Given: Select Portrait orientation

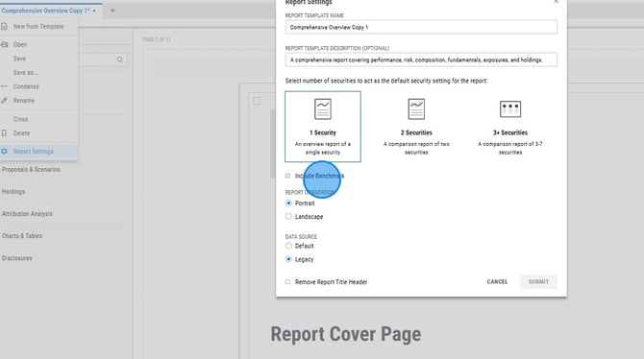Looking at the screenshot, I should 288,203.
